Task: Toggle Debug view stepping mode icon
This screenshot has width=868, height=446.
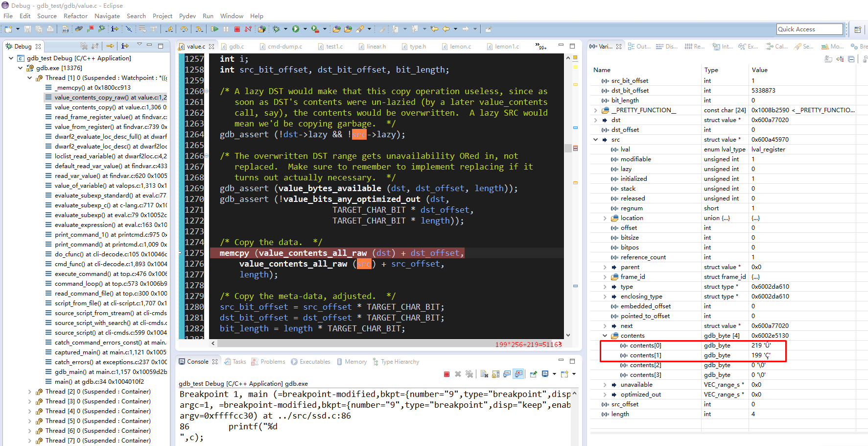Action: coord(125,46)
